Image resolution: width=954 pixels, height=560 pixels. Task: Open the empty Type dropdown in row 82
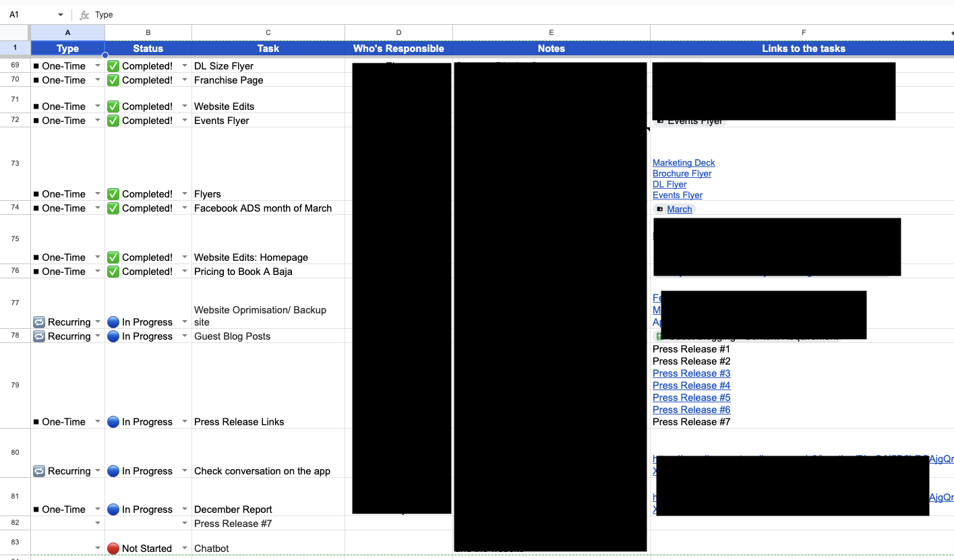point(98,524)
